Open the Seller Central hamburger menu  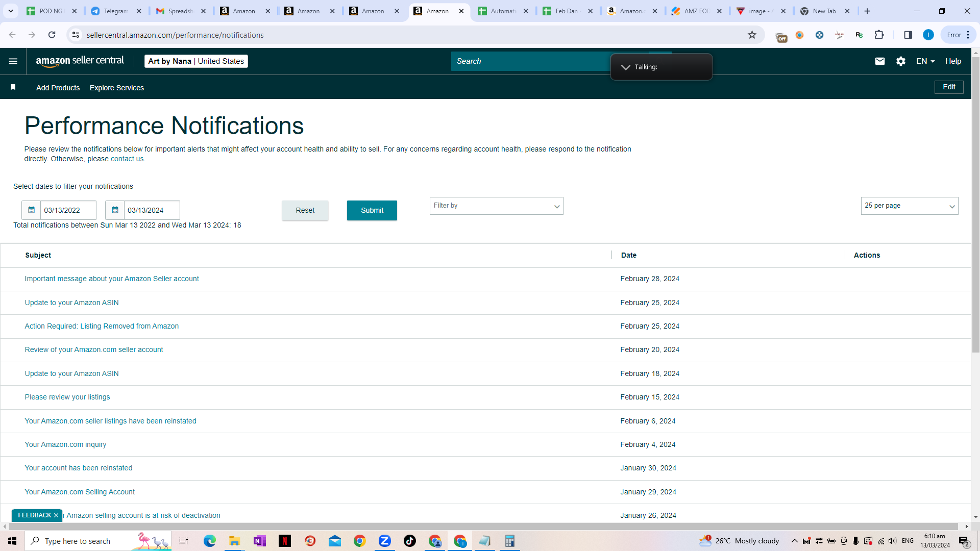point(13,61)
